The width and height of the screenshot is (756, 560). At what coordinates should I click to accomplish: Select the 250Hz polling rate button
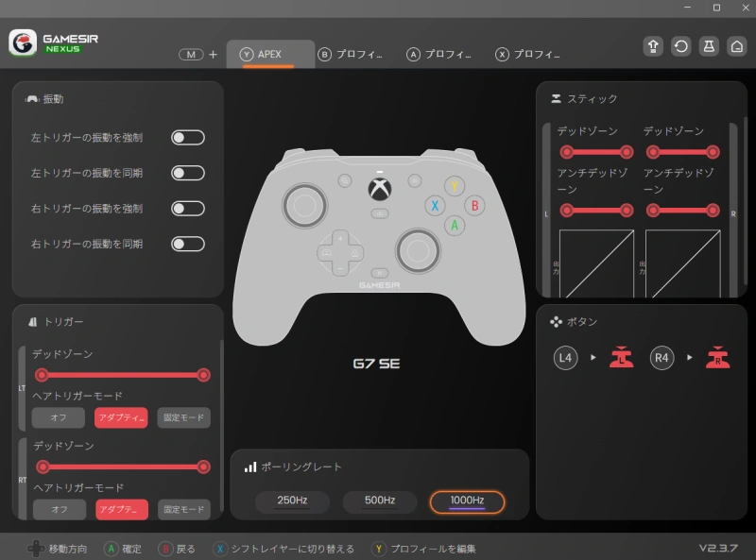[x=292, y=502]
